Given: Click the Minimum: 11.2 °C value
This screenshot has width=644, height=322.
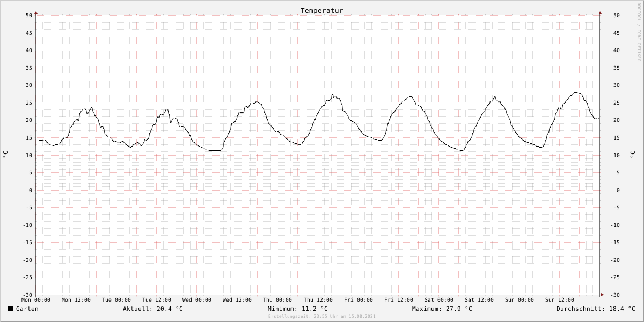Looking at the screenshot, I should pos(297,309).
